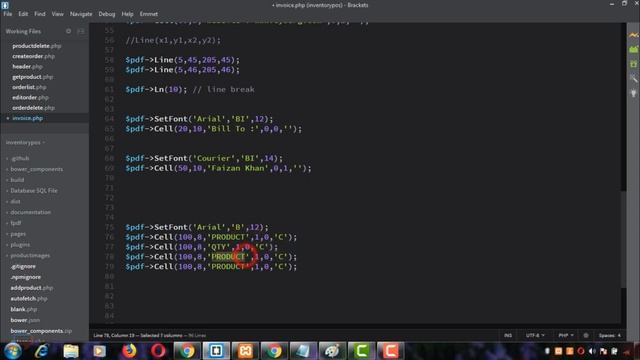Image resolution: width=640 pixels, height=360 pixels.
Task: Open the paint palette taskbar app
Action: pyautogui.click(x=332, y=351)
